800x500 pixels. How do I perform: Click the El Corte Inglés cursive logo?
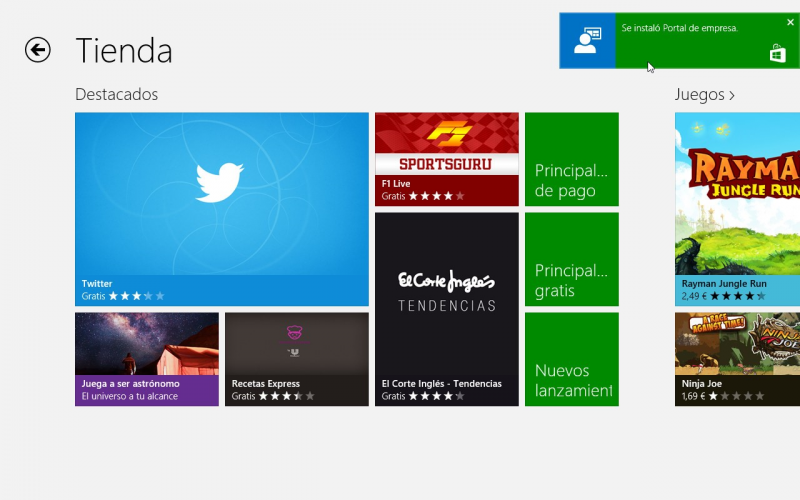tap(446, 281)
